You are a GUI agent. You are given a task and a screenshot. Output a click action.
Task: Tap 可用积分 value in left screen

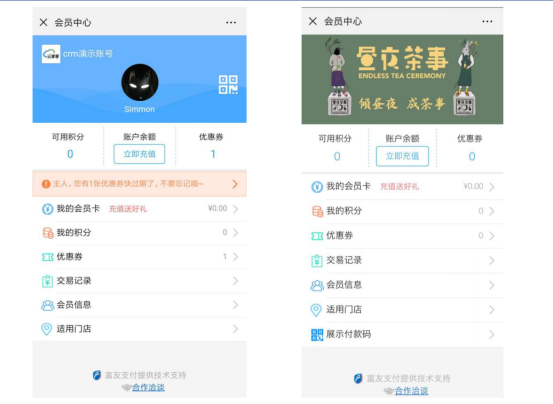(x=70, y=154)
